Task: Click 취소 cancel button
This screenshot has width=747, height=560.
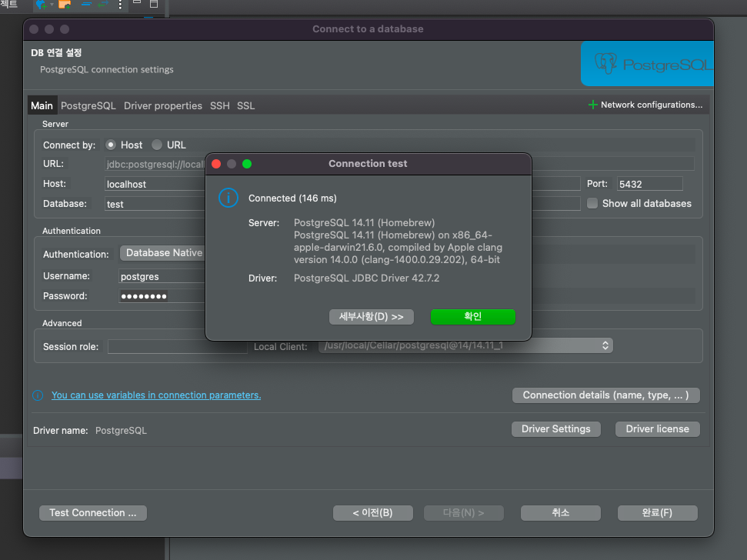Action: pyautogui.click(x=560, y=513)
